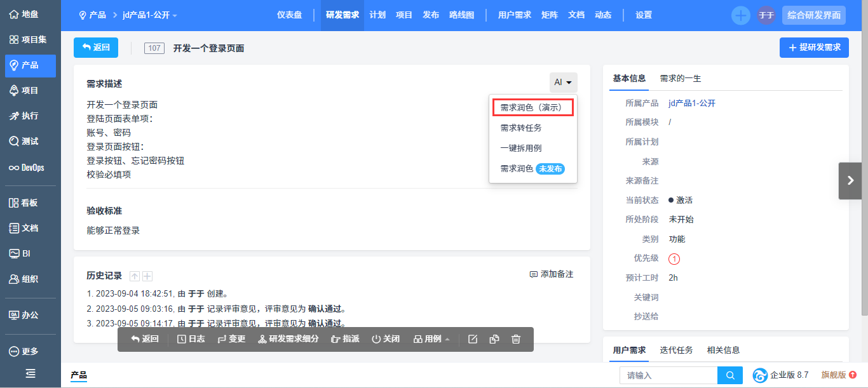
Task: Click the copy icon in floating toolbar
Action: (494, 339)
